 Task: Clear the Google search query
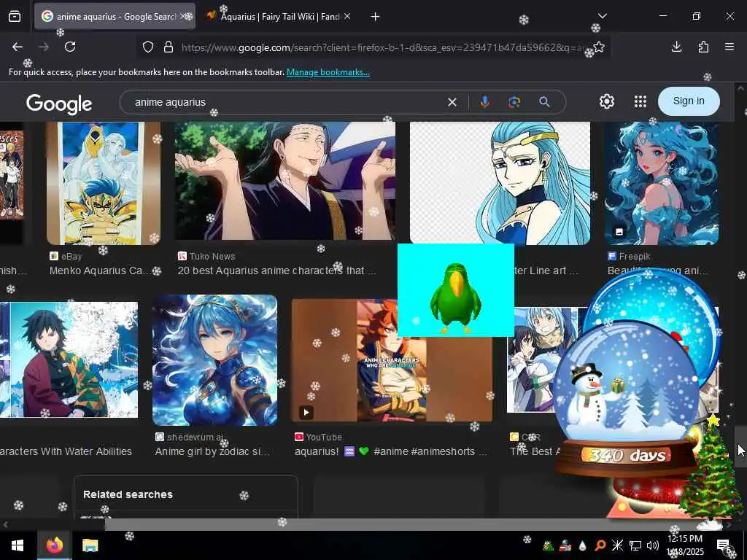452,102
